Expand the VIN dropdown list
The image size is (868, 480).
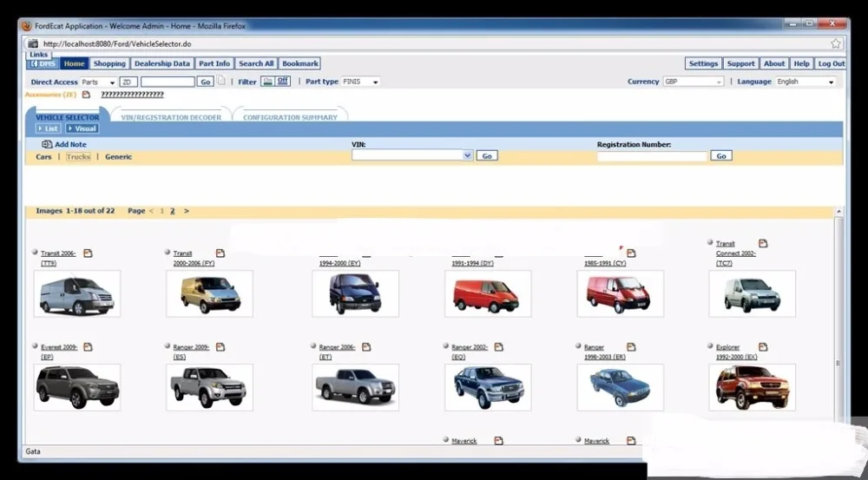[467, 155]
